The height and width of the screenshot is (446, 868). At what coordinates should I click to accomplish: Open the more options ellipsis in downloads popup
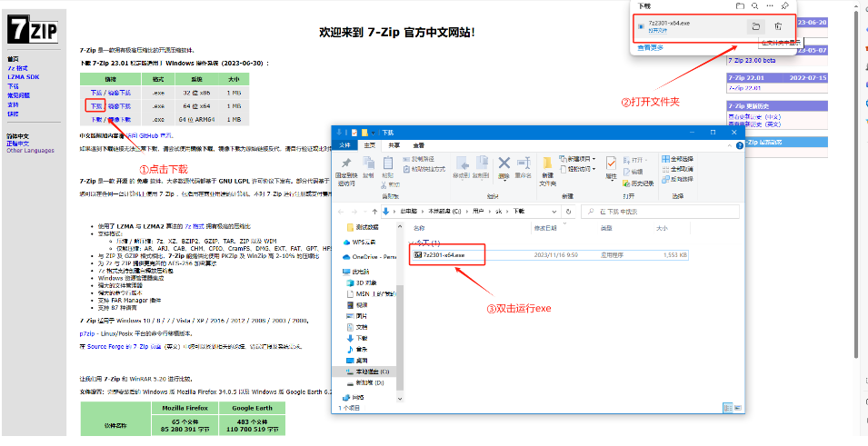point(769,6)
